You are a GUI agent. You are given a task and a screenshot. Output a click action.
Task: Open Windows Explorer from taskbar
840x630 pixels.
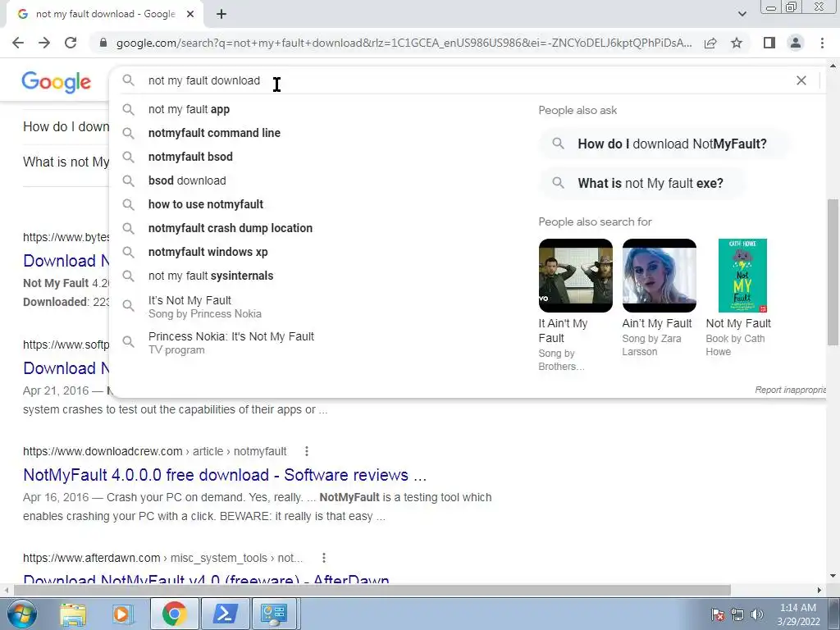[x=73, y=614]
